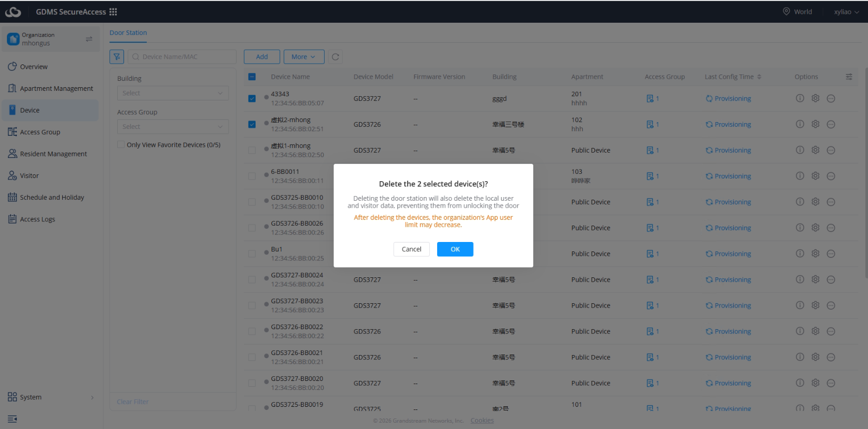This screenshot has height=429, width=868.
Task: View info icon for GDS3726-BB0026 row
Action: [800, 228]
